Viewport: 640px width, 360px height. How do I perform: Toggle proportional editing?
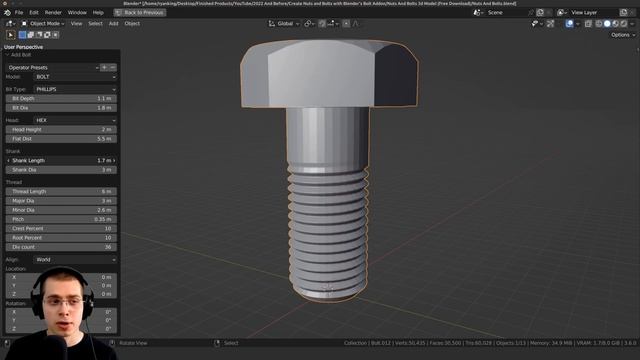click(346, 24)
